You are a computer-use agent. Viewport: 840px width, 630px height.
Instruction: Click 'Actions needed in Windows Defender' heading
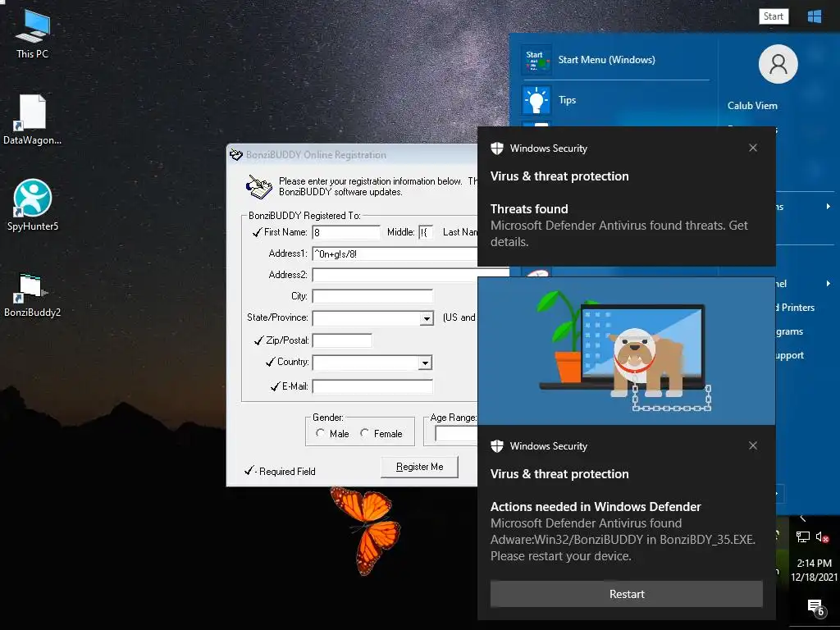[x=596, y=507]
